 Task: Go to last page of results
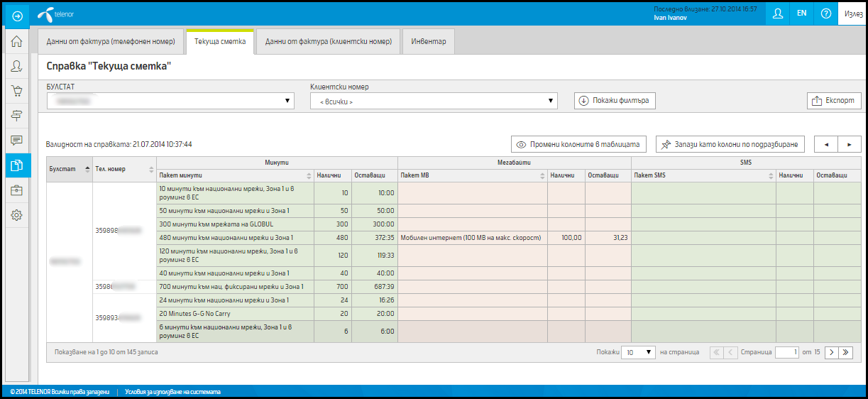tap(845, 352)
